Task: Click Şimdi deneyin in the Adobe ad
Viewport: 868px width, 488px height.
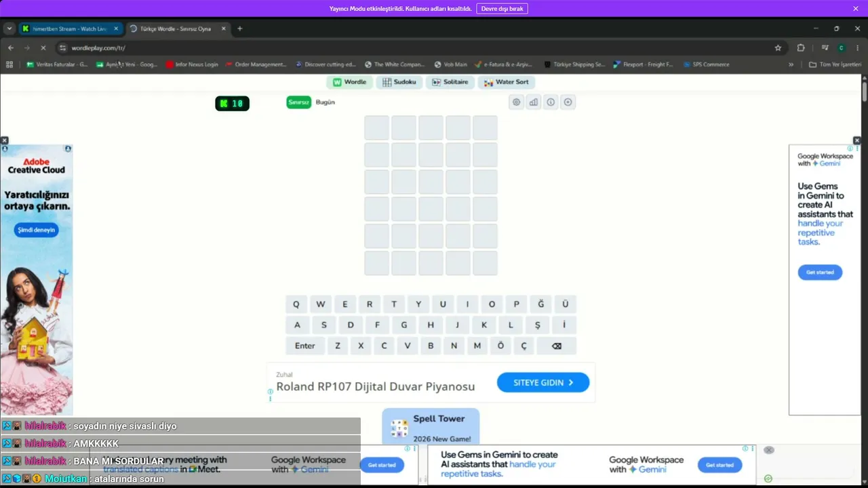Action: pyautogui.click(x=36, y=230)
